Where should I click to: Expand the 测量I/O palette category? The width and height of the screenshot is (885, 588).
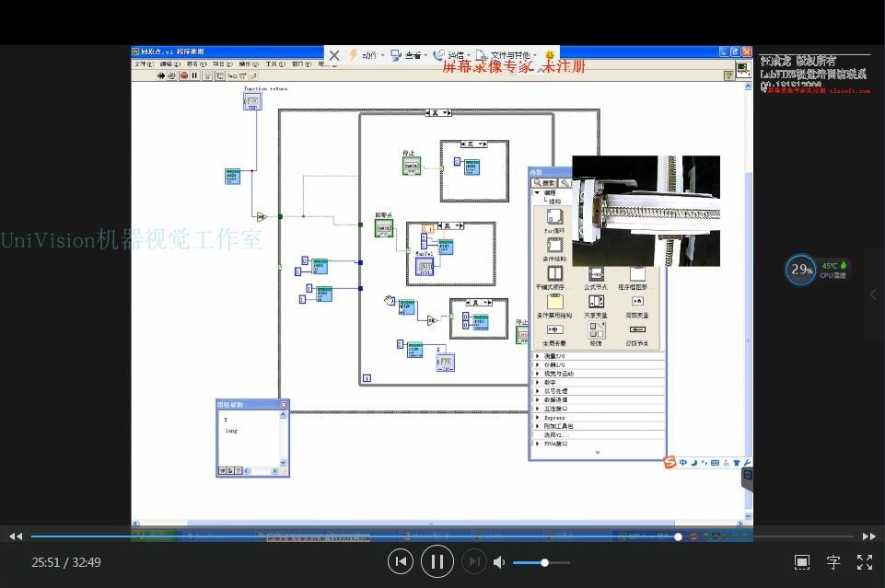click(537, 356)
